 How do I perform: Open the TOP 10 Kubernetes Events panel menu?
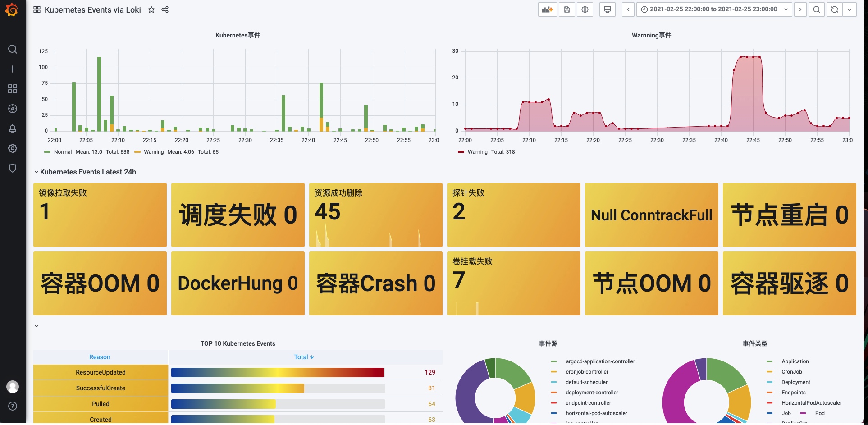238,343
